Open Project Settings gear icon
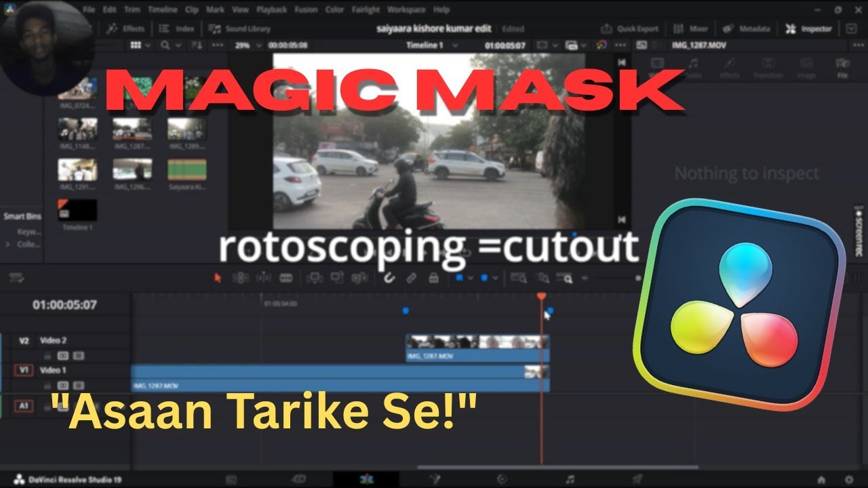This screenshot has height=488, width=868. pos(848,479)
